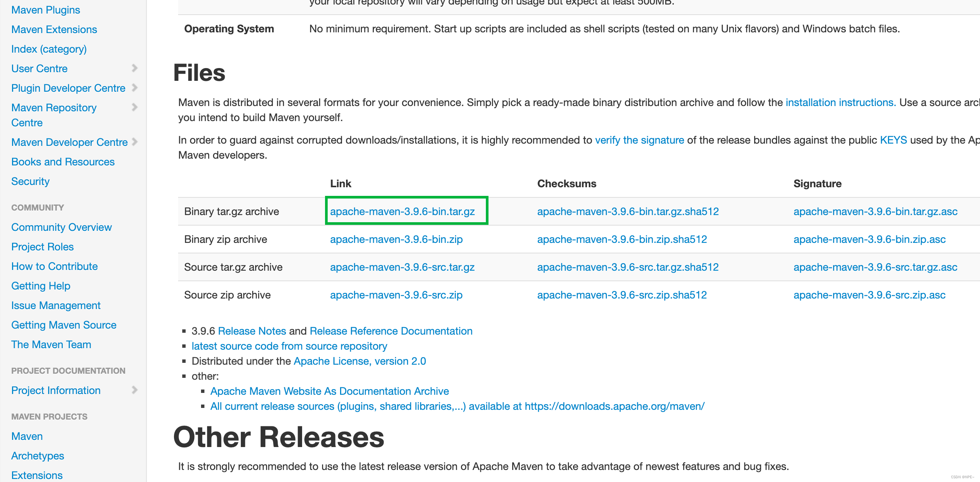Screen dimensions: 980x482
Task: Download apache-maven-3.9.6-src.tar.gz
Action: 402,267
